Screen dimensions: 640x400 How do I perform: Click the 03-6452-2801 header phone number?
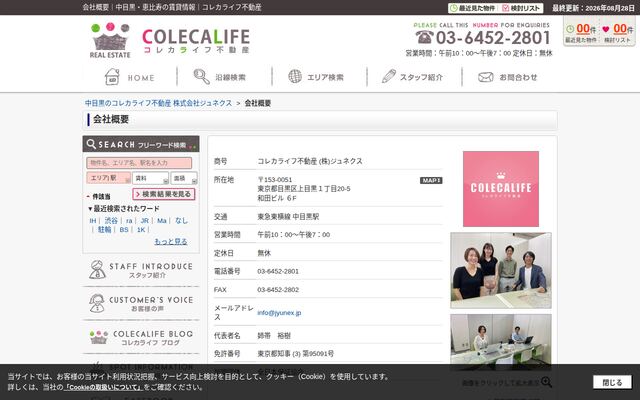493,38
